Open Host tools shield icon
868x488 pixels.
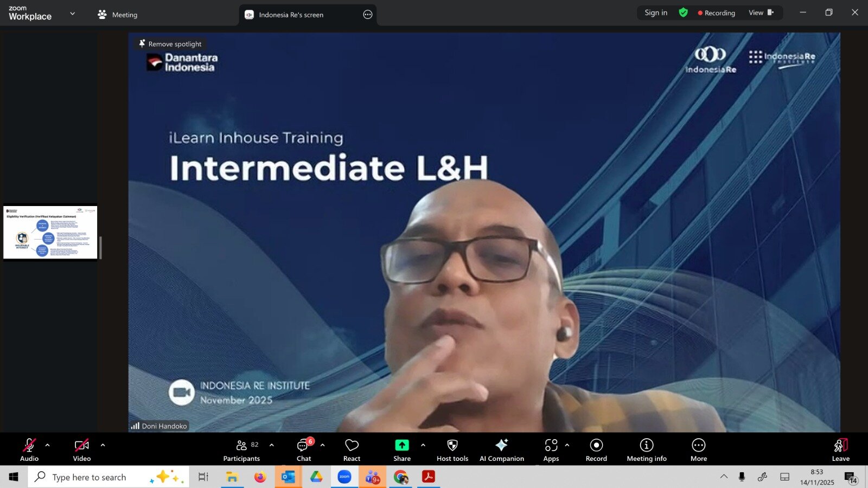click(452, 450)
